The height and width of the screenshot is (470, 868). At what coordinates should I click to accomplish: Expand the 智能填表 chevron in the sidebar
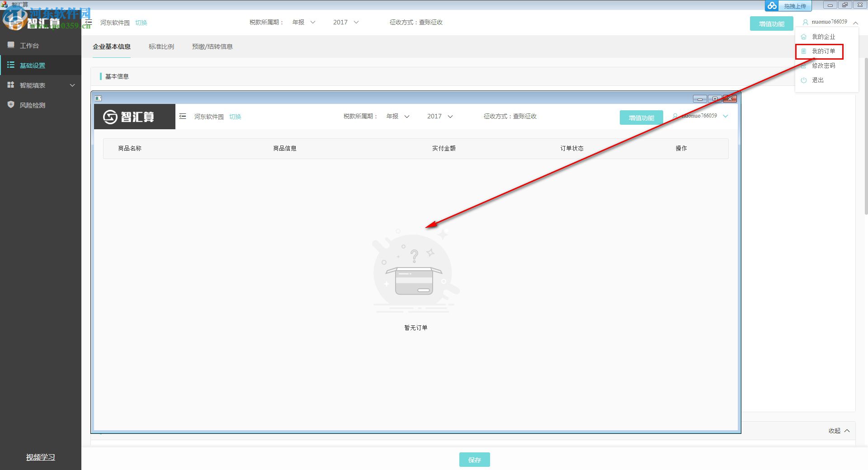[x=72, y=85]
